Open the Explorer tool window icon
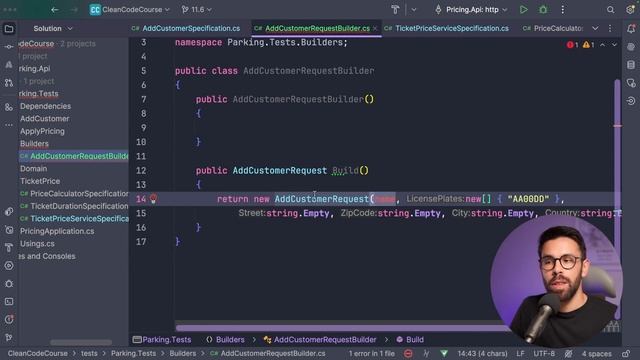 (9, 29)
